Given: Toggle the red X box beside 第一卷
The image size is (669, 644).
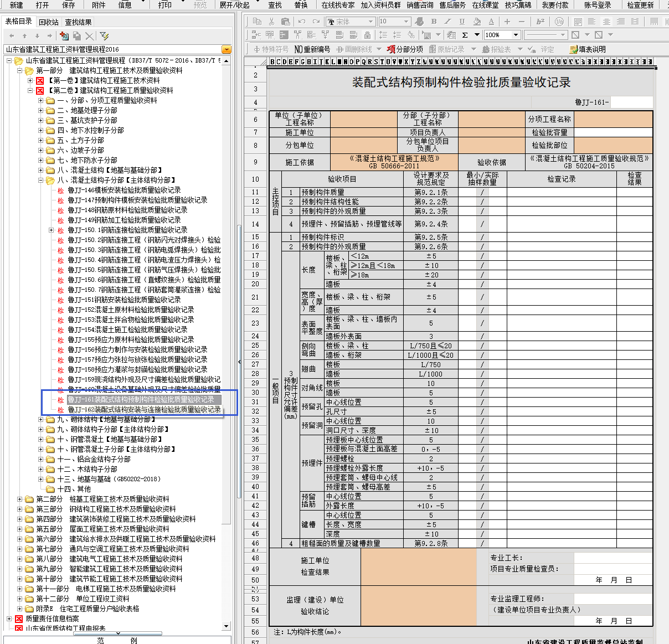Looking at the screenshot, I should (x=40, y=80).
